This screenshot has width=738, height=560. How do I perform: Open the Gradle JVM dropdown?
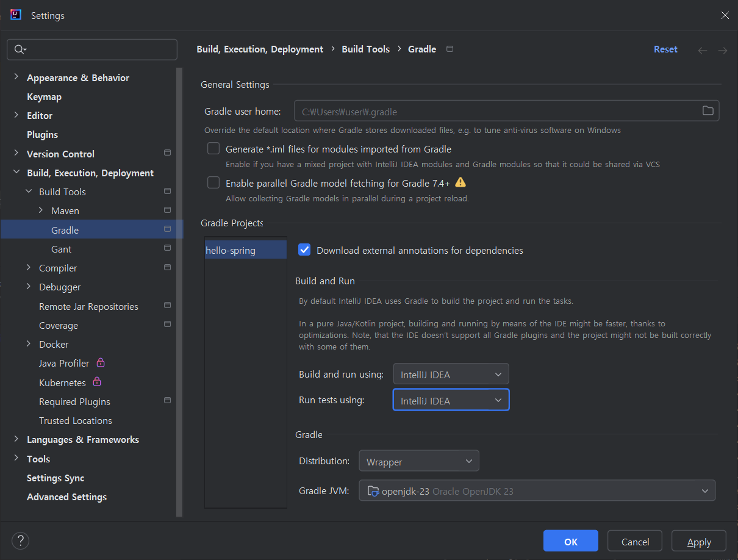tap(537, 490)
